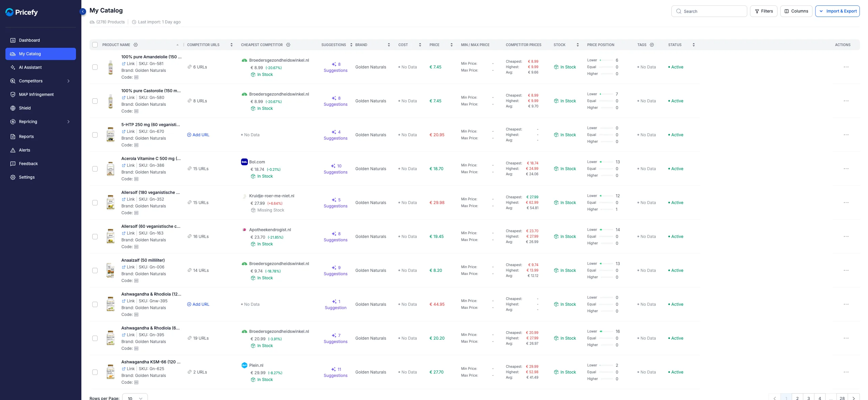The image size is (868, 400).
Task: Click Bol.com competitor logo icon
Action: click(244, 162)
